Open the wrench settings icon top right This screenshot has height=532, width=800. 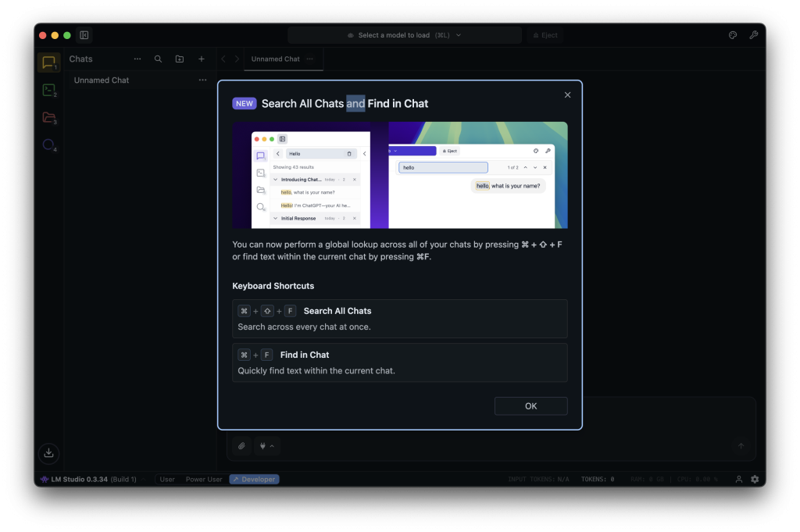tap(753, 35)
